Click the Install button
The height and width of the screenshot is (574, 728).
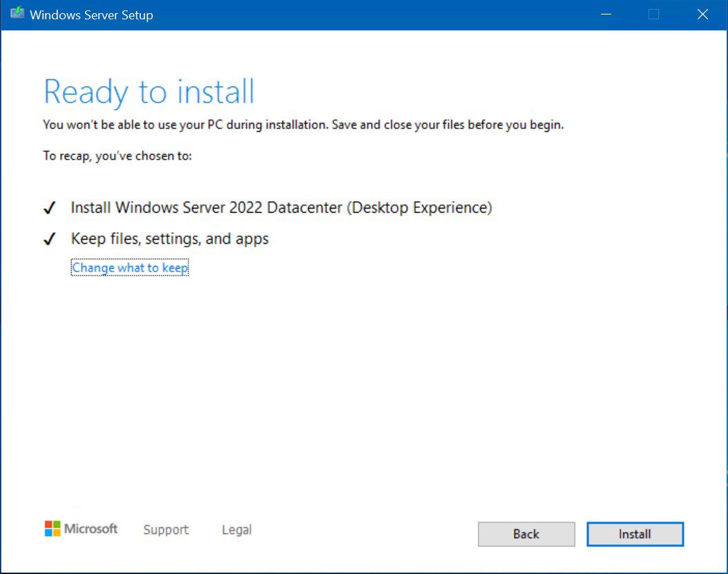coord(635,534)
